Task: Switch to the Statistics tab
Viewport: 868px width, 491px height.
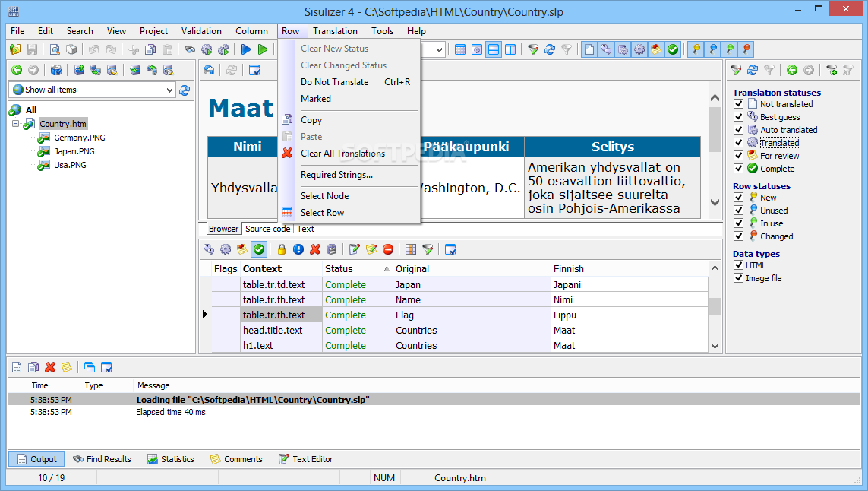Action: tap(171, 459)
